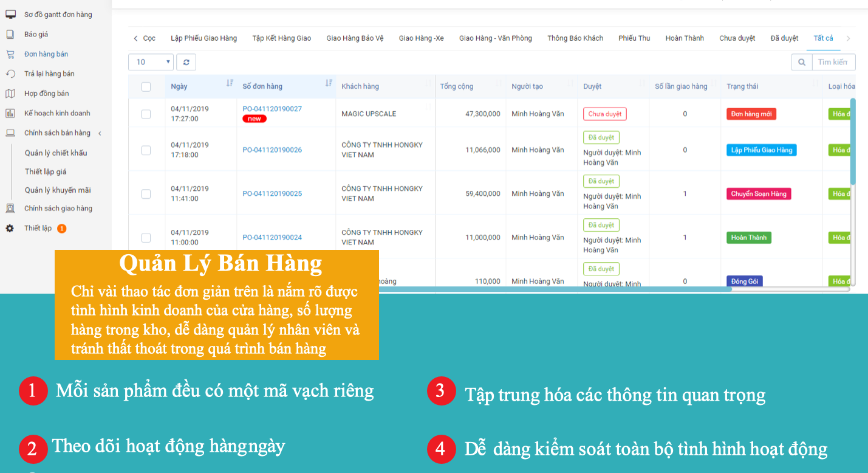Screen dimensions: 868x473
Task: Click the Tìm kiếm search field
Action: point(833,62)
